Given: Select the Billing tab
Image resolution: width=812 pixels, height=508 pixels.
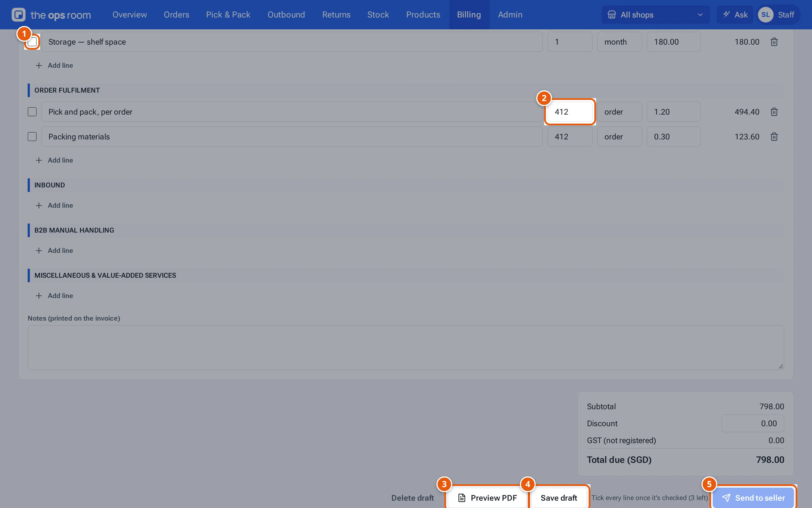Looking at the screenshot, I should tap(469, 15).
